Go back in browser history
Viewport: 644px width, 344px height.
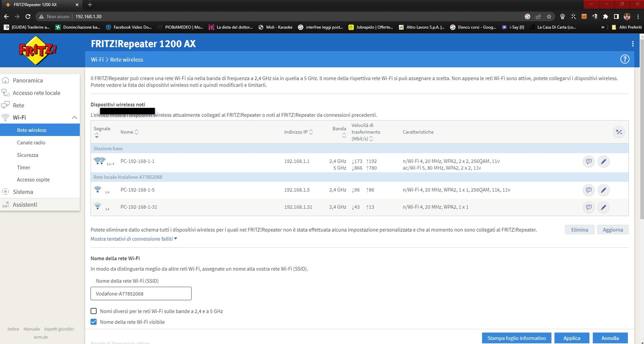click(6, 16)
